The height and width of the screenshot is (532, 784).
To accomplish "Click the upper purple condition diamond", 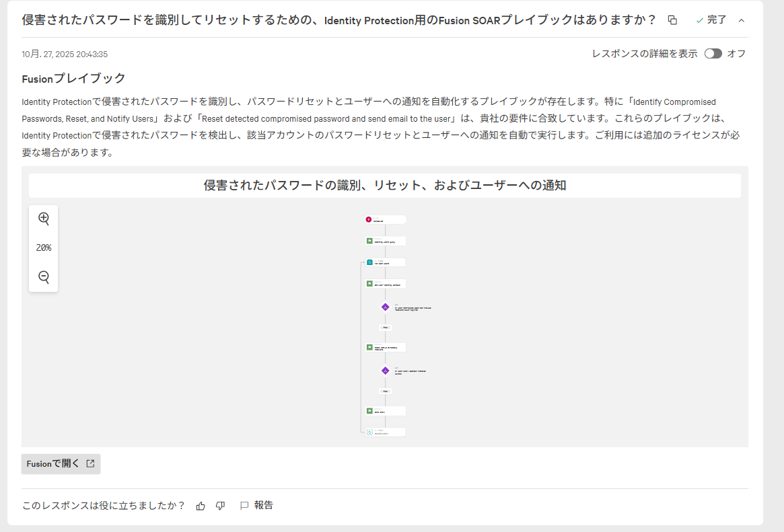I will click(385, 307).
